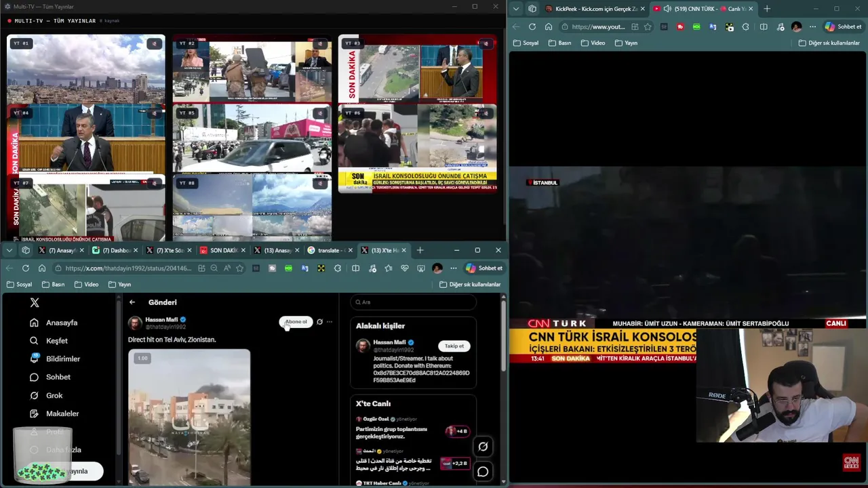
Task: Add x.com page to favorites star
Action: coord(239,268)
